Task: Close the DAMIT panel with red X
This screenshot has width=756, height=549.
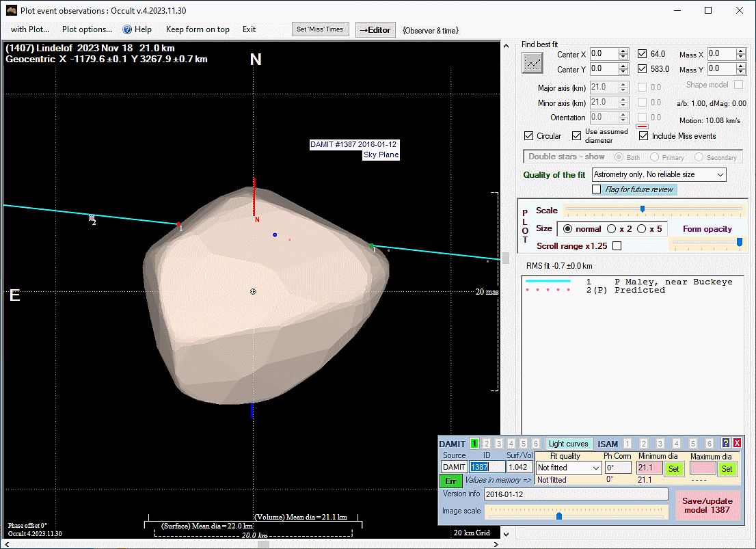Action: [x=737, y=444]
